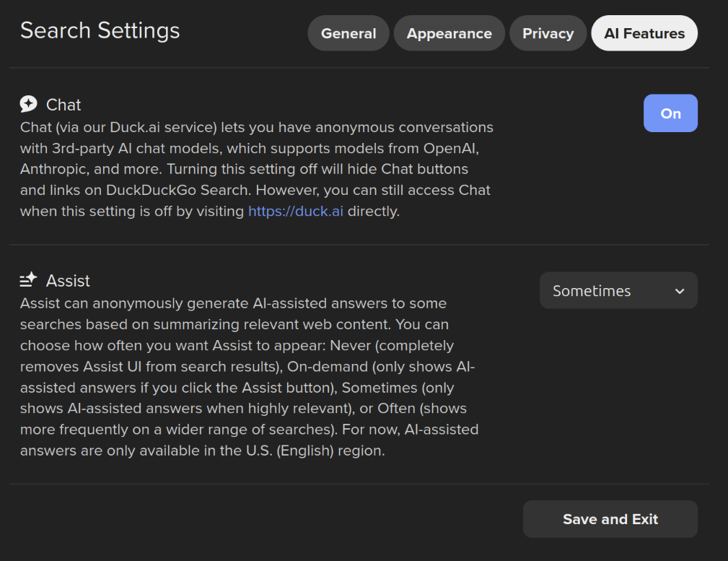
Task: Click the Search Settings heading
Action: pos(100,30)
